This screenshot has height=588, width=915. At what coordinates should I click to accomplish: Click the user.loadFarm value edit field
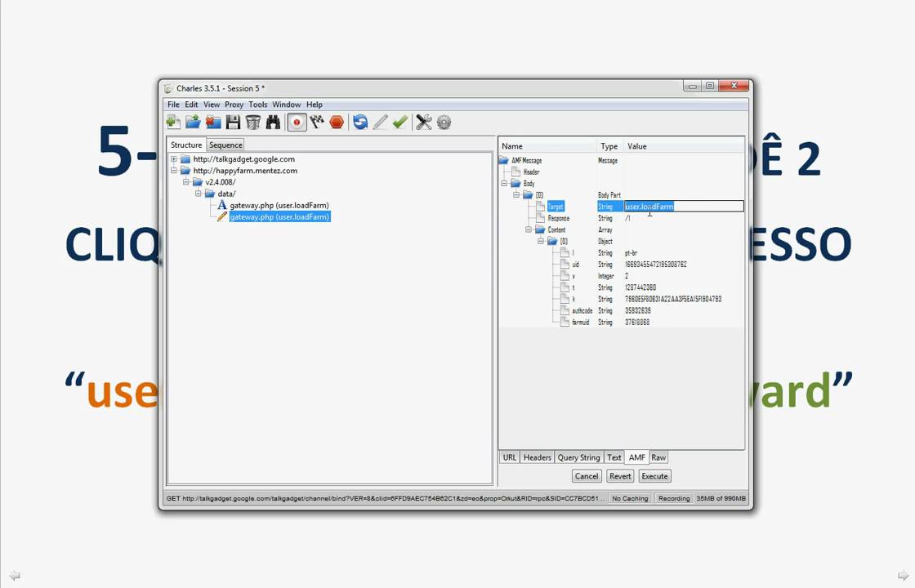(x=684, y=206)
